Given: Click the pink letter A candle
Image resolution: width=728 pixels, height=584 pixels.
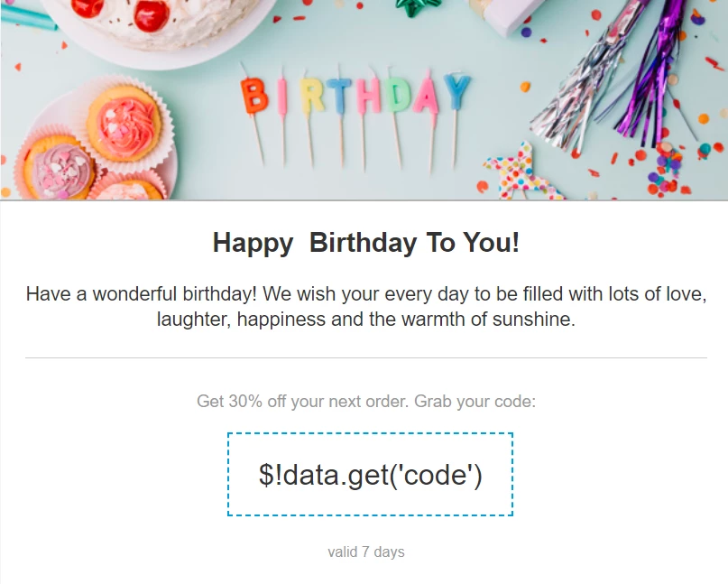Looking at the screenshot, I should click(426, 96).
